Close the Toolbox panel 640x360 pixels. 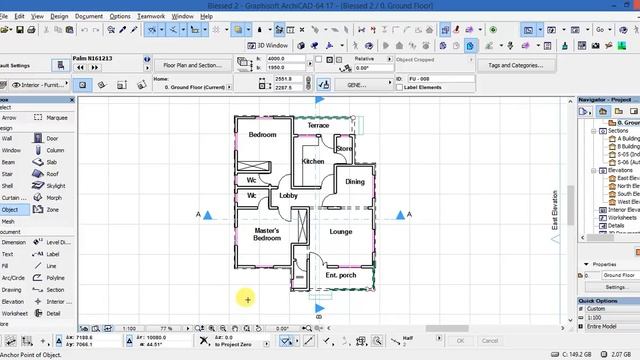click(72, 100)
